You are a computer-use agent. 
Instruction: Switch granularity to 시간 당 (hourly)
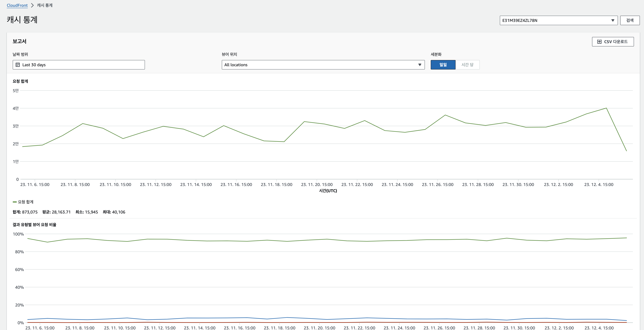467,65
